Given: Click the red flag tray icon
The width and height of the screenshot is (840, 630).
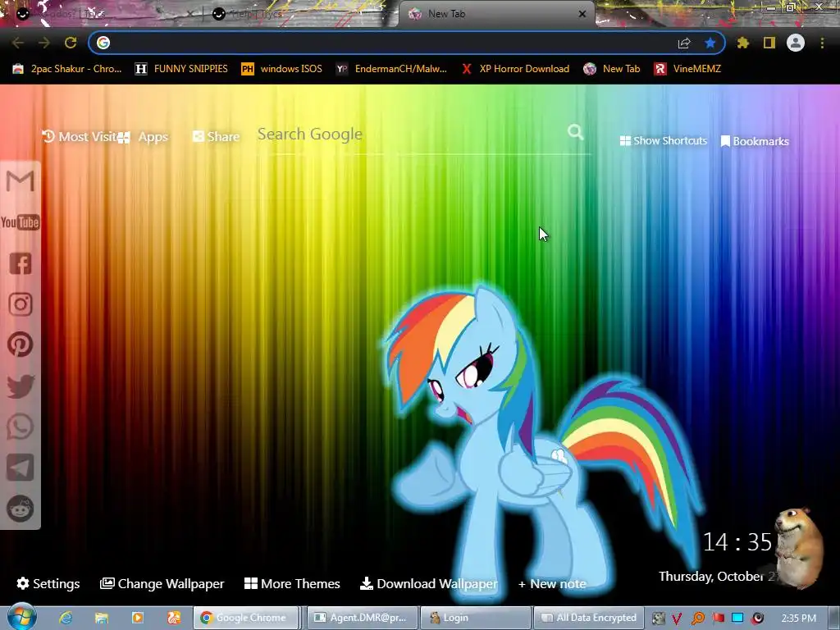Looking at the screenshot, I should point(718,619).
